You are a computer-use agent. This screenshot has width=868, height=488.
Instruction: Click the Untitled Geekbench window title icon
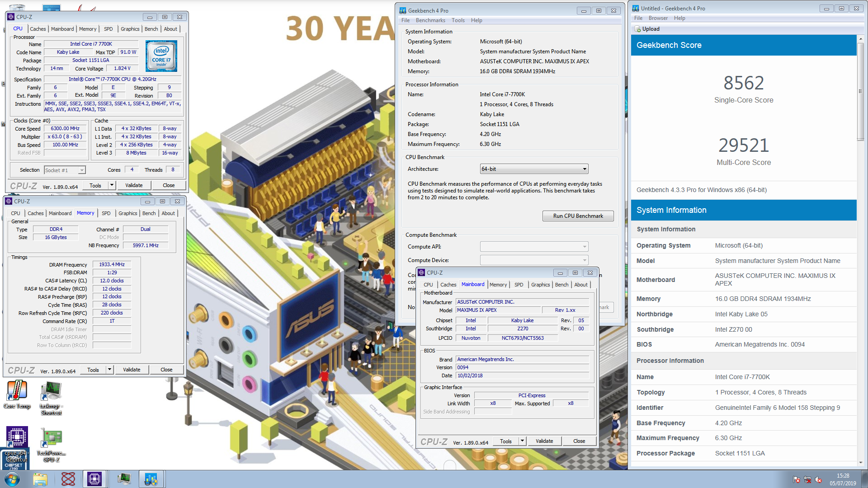tap(635, 9)
